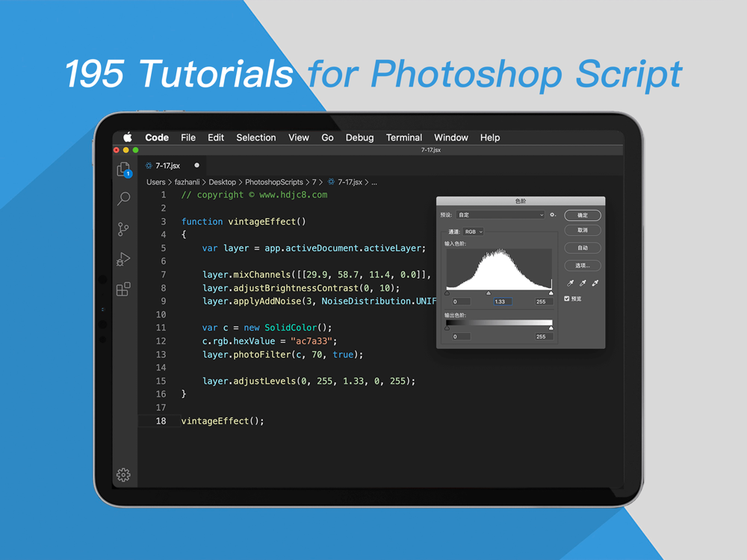
Task: Select the 7-17.jsx editor tab
Action: [173, 165]
